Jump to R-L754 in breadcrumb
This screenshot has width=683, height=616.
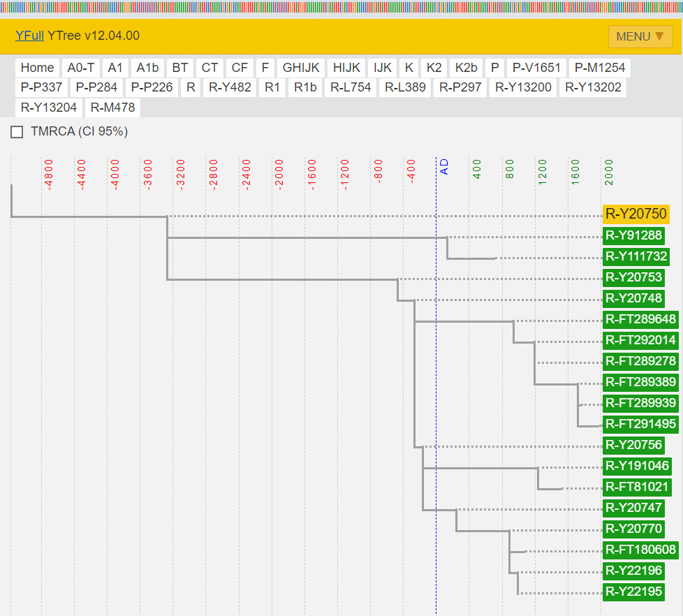(x=351, y=88)
